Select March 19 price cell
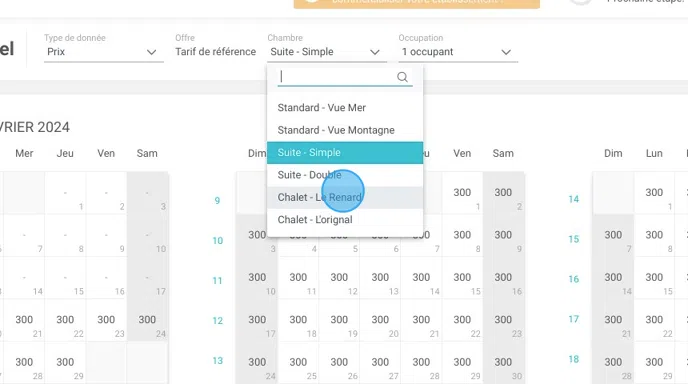Viewport: 688px width, 384px height. pos(339,320)
